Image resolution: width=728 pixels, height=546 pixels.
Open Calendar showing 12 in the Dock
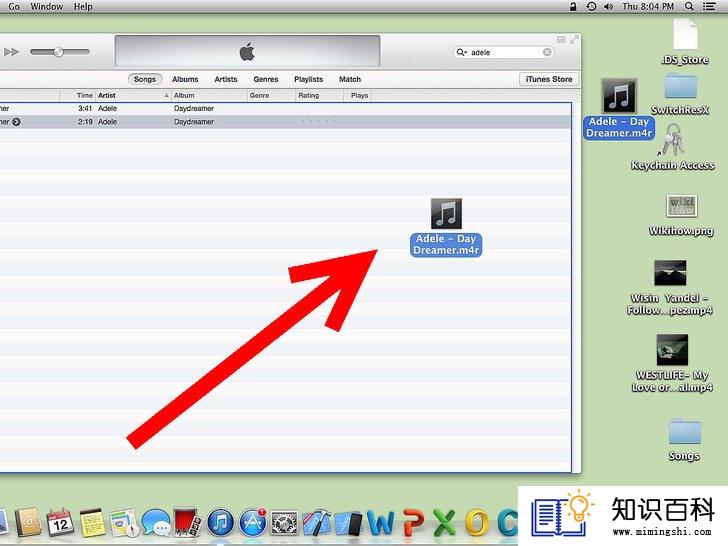(60, 523)
